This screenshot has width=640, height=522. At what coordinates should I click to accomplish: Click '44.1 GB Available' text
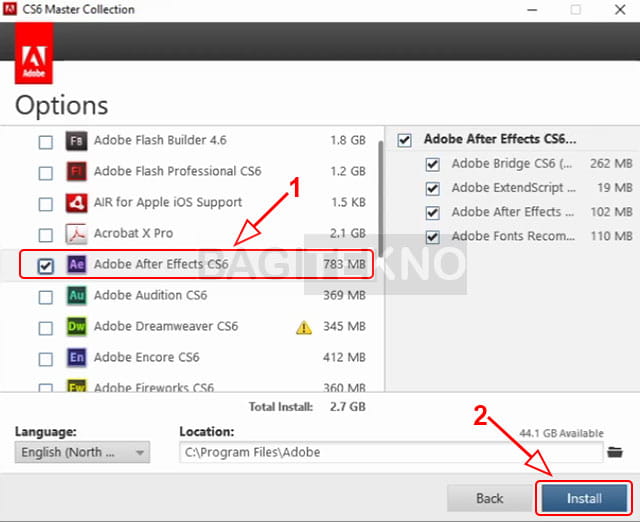click(x=561, y=433)
